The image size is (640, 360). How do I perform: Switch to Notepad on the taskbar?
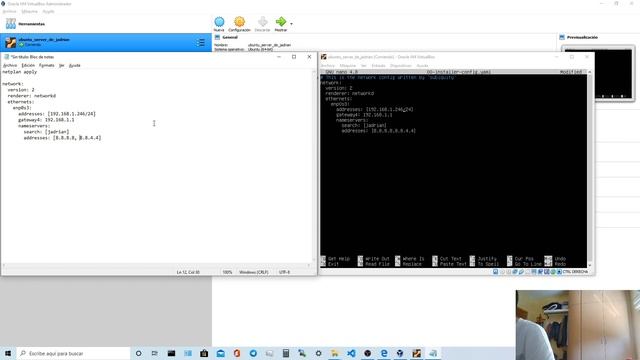click(x=433, y=353)
